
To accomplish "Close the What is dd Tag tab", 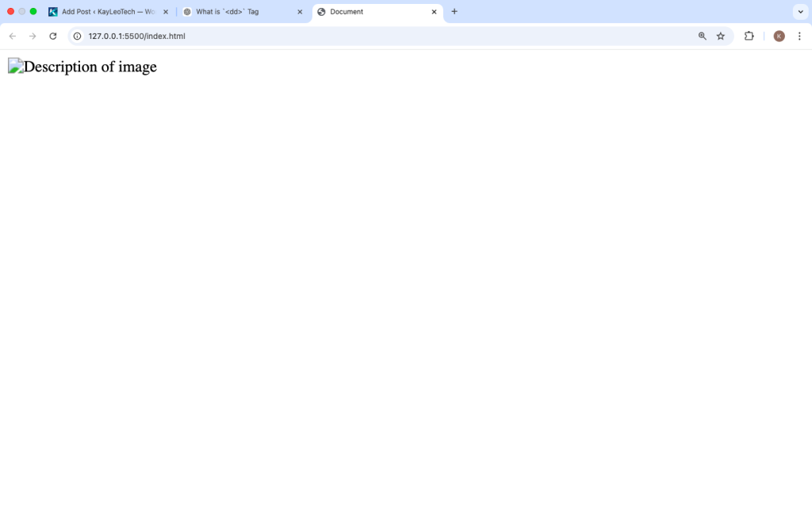I will click(300, 12).
